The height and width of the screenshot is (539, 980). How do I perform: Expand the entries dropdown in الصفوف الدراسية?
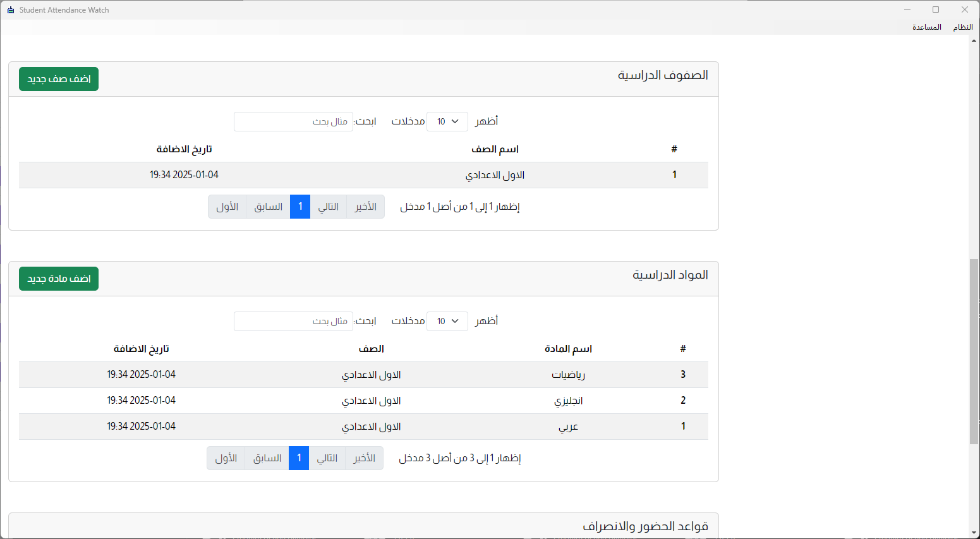point(447,121)
